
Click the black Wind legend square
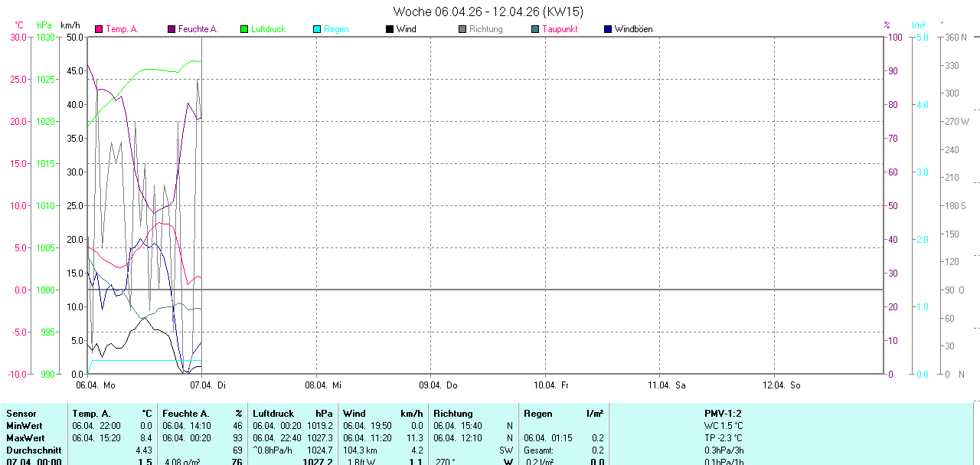click(390, 29)
